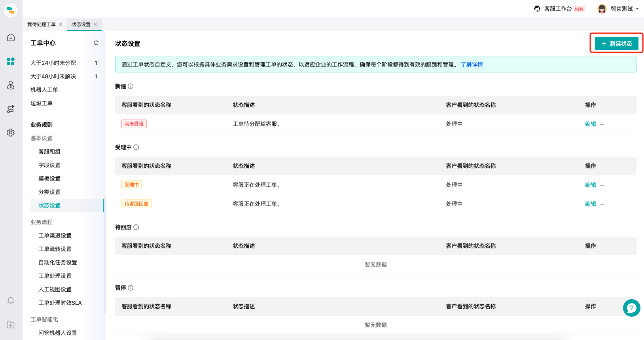Open 分类设置 menu item
644x340 pixels.
49,192
